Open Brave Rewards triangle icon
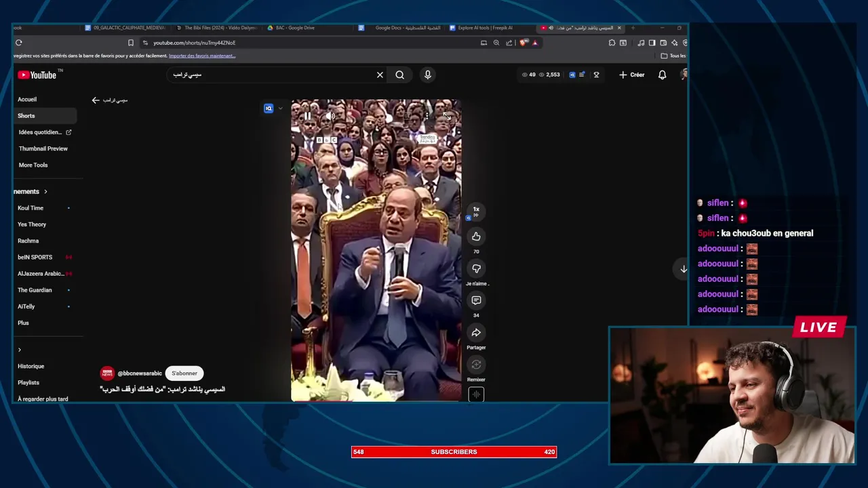The width and height of the screenshot is (868, 488). pyautogui.click(x=534, y=43)
